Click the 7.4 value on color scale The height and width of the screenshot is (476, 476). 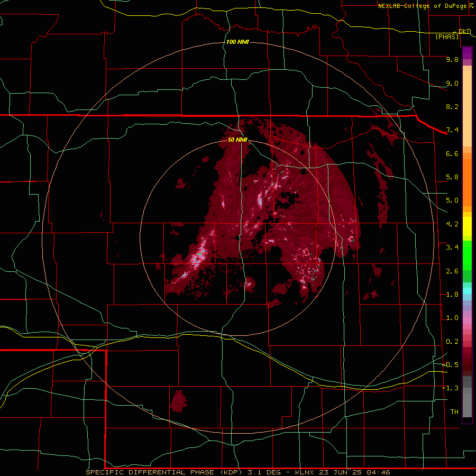click(x=452, y=130)
